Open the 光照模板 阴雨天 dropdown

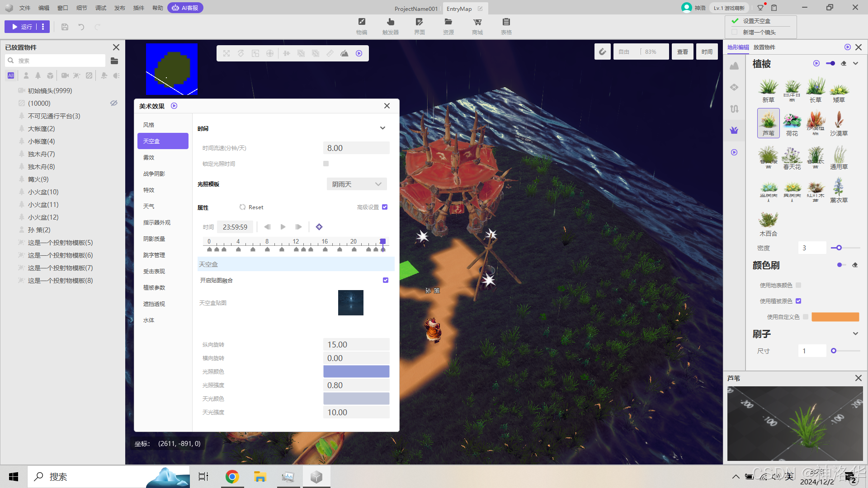click(357, 184)
